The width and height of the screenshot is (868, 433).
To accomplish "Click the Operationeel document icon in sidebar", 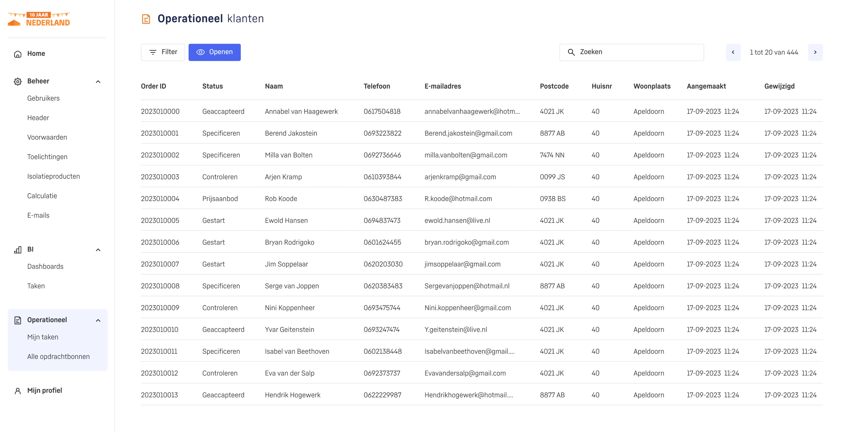I will pyautogui.click(x=18, y=320).
